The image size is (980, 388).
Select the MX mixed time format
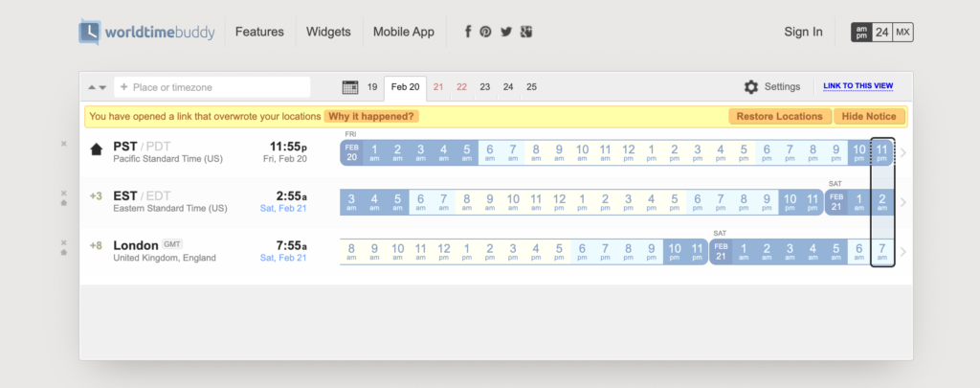click(903, 32)
